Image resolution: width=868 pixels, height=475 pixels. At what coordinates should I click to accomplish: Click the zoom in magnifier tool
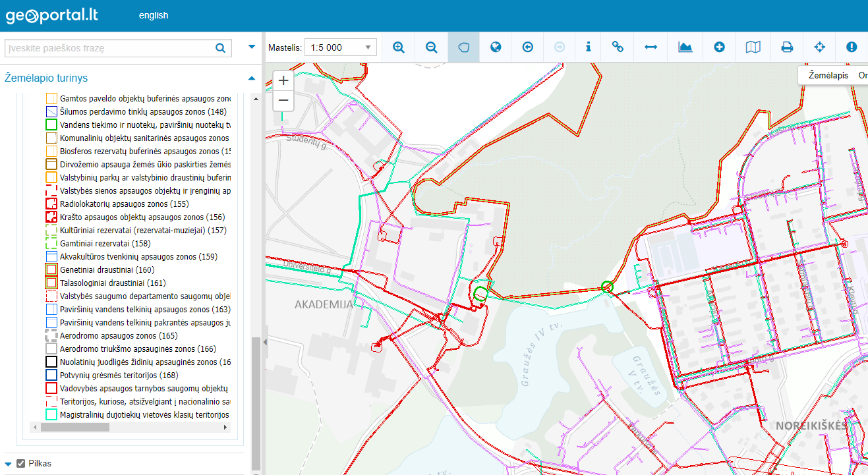[x=399, y=47]
